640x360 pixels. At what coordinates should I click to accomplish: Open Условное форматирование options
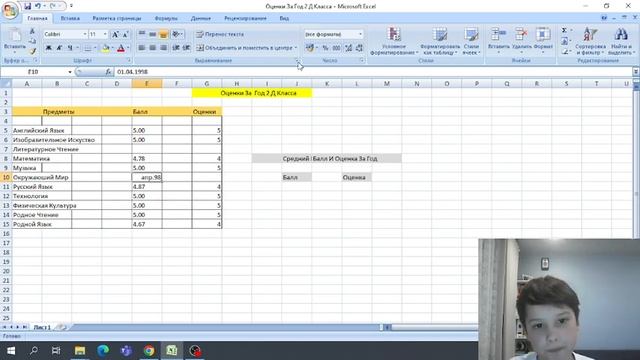(x=394, y=41)
